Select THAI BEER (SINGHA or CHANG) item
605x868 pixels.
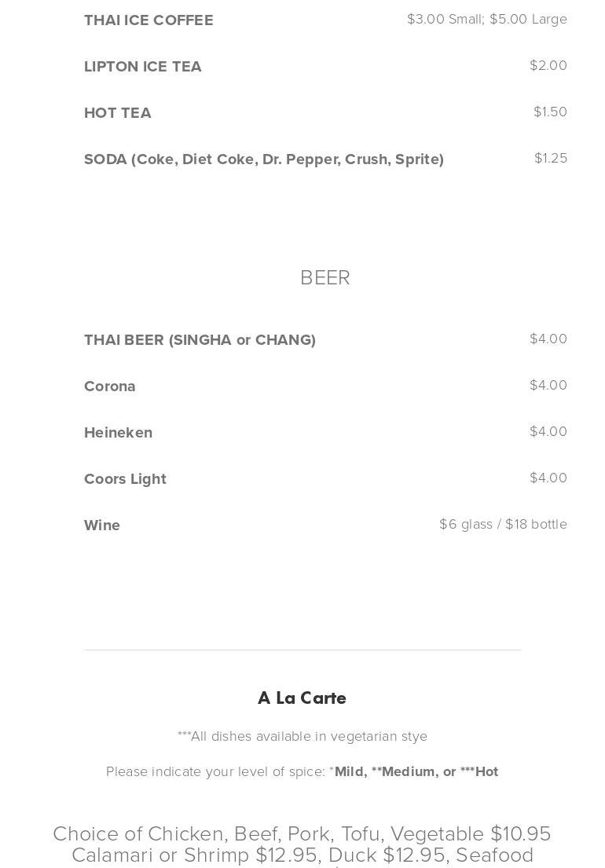click(200, 340)
